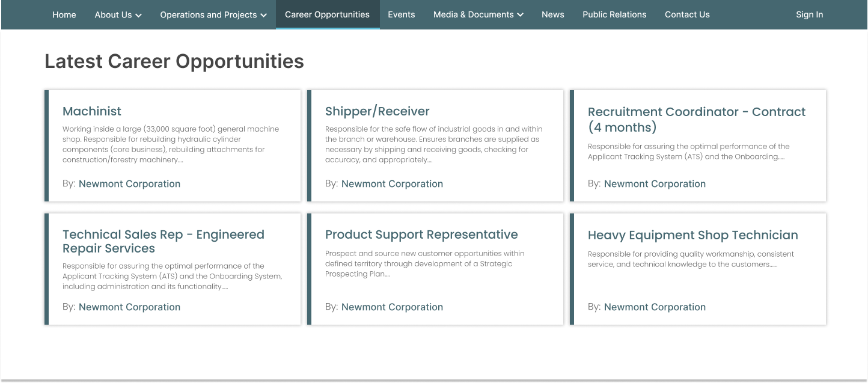868x383 pixels.
Task: Open the Events page
Action: point(401,14)
